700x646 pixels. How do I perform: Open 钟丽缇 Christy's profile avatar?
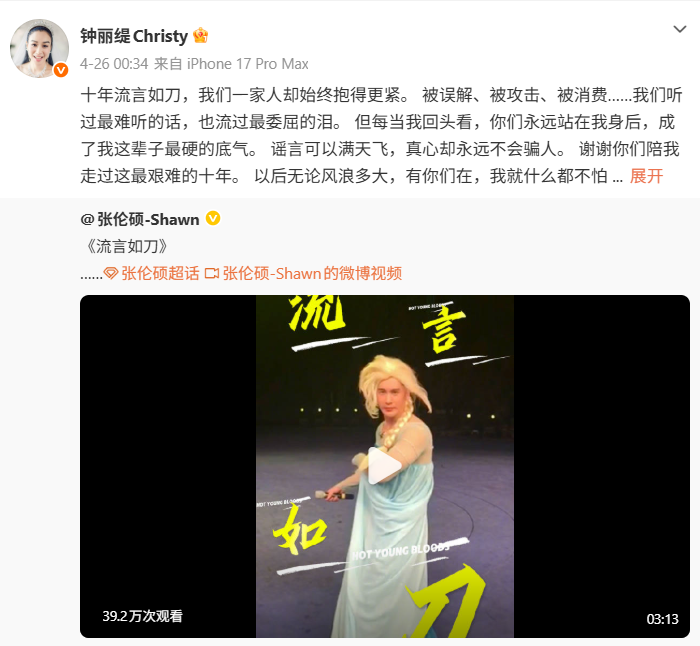pos(39,48)
